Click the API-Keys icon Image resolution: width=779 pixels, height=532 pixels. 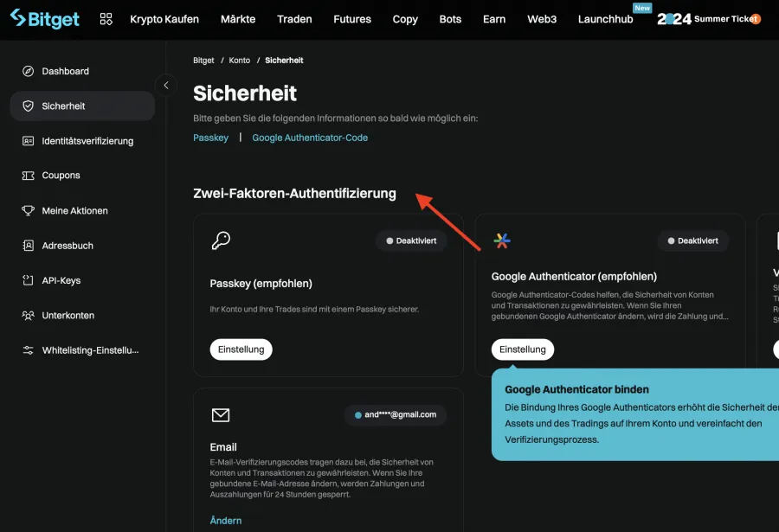click(x=27, y=280)
